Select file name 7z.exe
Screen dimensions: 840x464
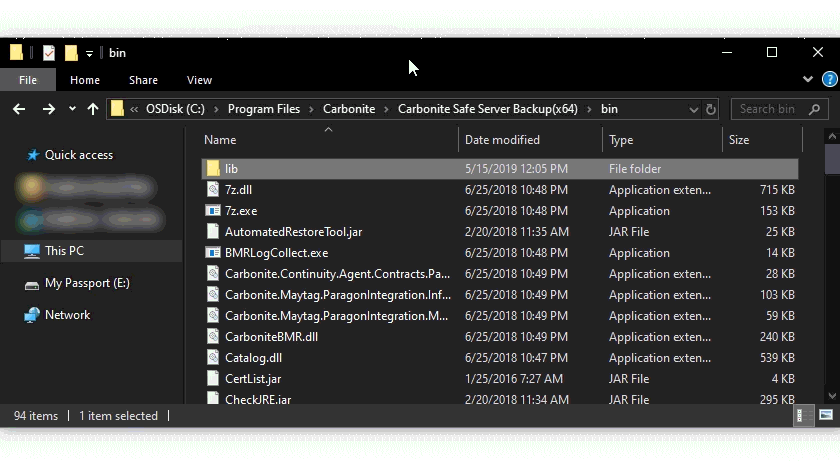241,211
